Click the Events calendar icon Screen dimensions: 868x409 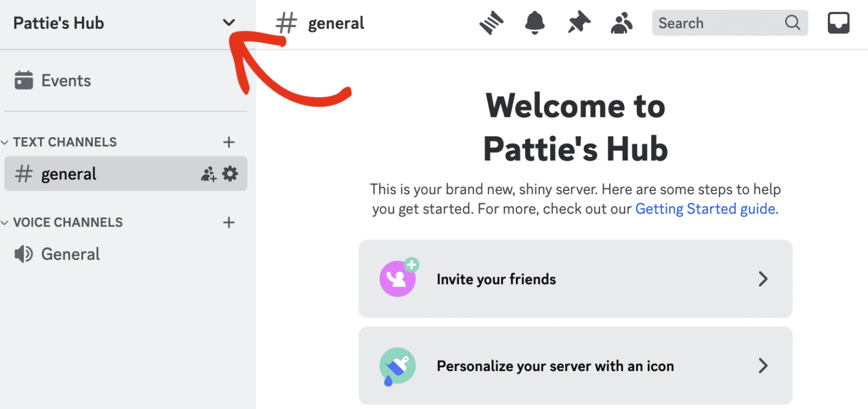[x=24, y=80]
